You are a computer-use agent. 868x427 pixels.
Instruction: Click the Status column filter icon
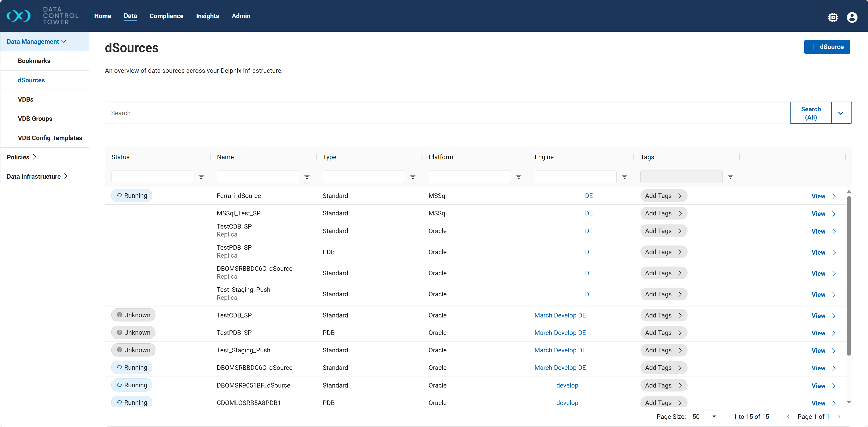(201, 177)
